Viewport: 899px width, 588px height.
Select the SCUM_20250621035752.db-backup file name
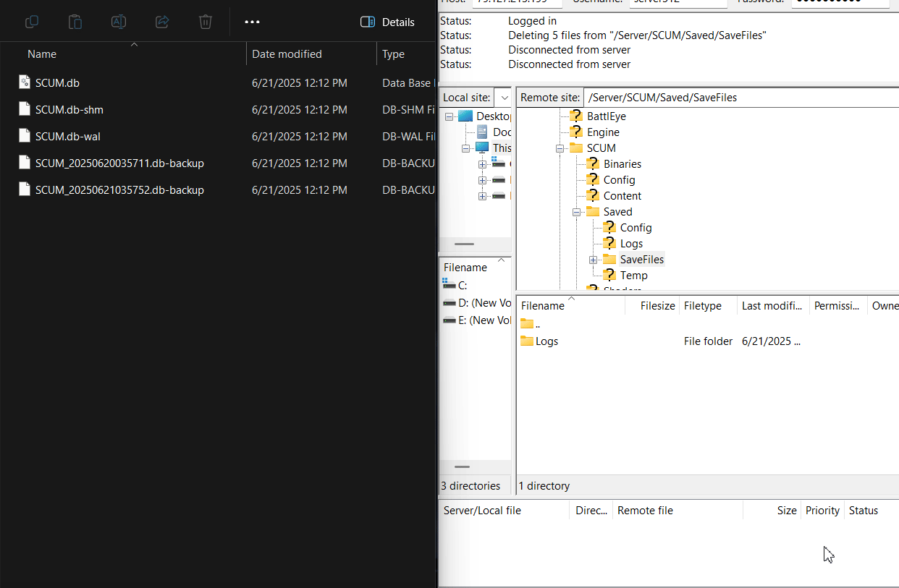pos(119,190)
